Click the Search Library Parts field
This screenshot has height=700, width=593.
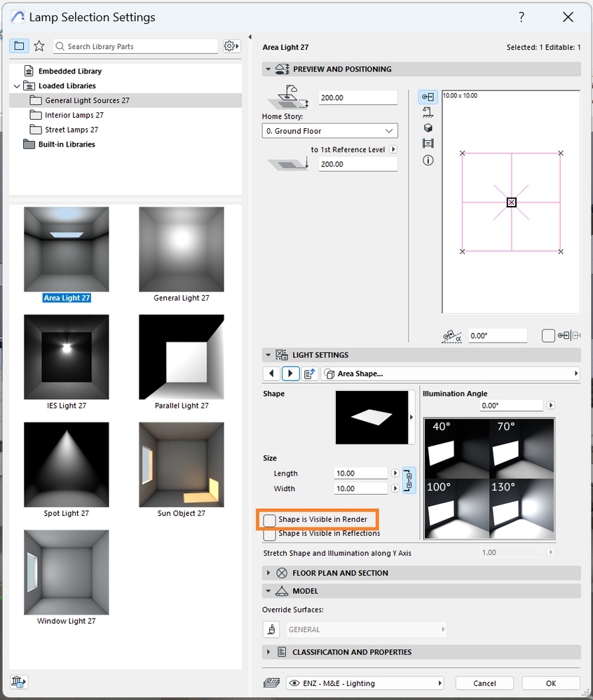pos(135,46)
